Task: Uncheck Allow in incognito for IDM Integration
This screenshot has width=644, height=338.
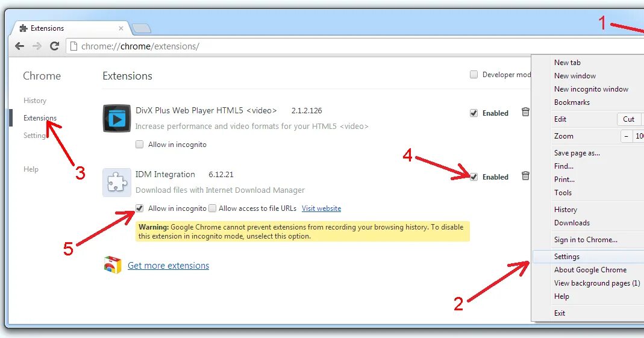Action: [140, 208]
